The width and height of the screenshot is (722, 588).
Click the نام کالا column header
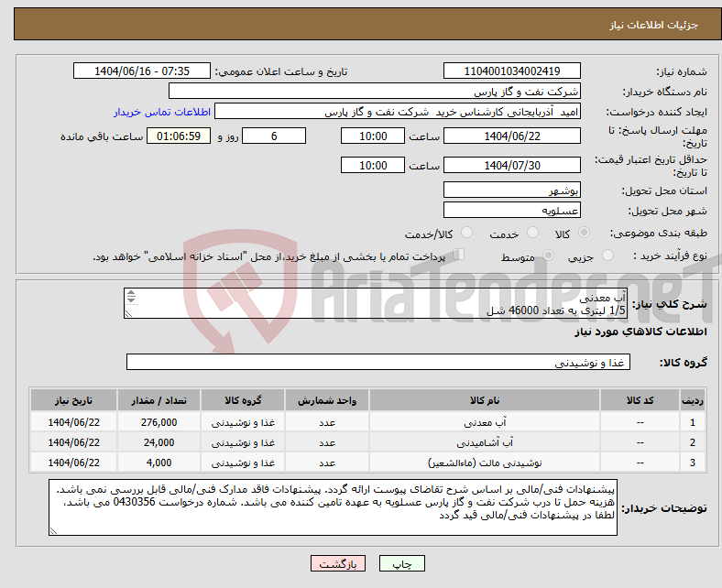click(x=485, y=400)
